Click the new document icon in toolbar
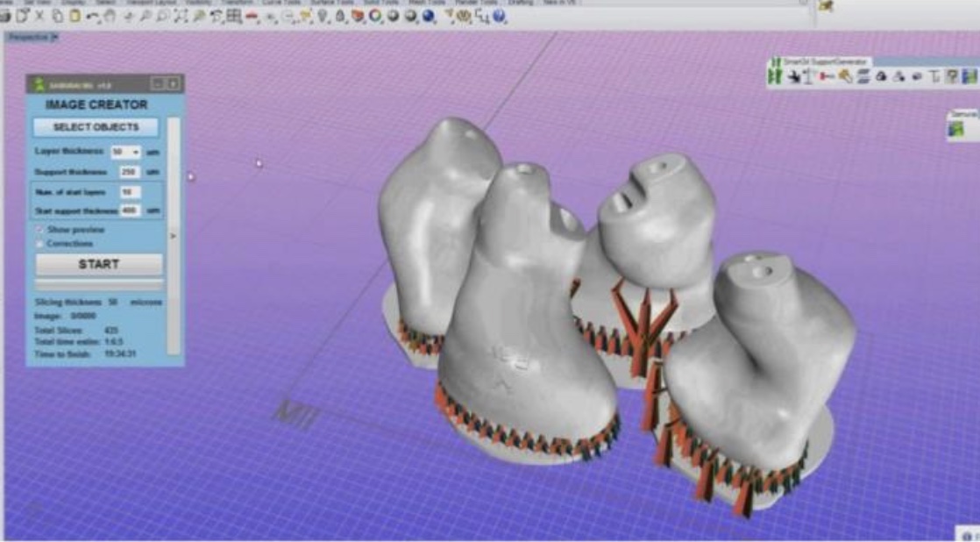Viewport: 980px width, 542px height. 23,17
